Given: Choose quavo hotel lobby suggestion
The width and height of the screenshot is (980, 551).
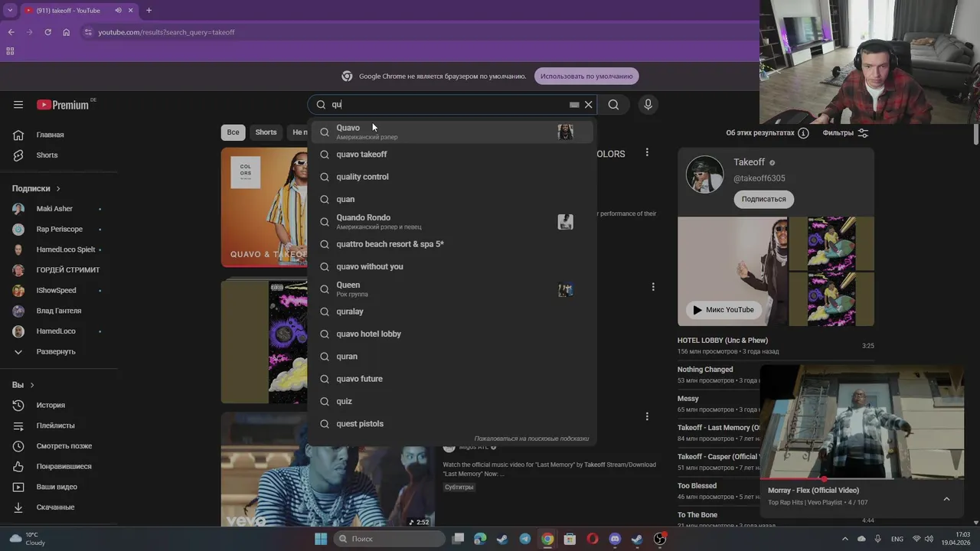Looking at the screenshot, I should [452, 334].
